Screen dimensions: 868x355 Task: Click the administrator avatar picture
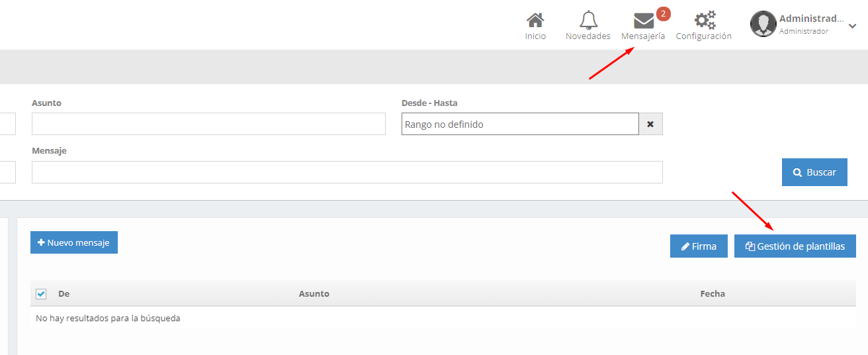(x=763, y=24)
